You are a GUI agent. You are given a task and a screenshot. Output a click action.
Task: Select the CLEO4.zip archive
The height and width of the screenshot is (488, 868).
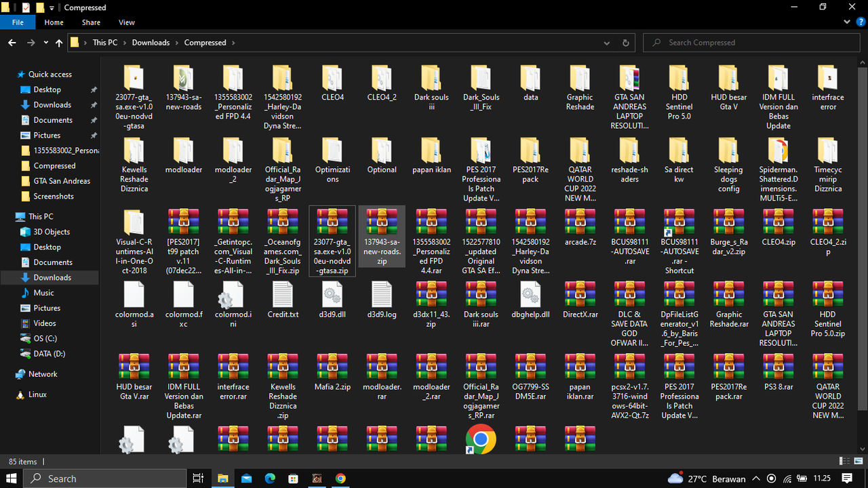(x=778, y=228)
